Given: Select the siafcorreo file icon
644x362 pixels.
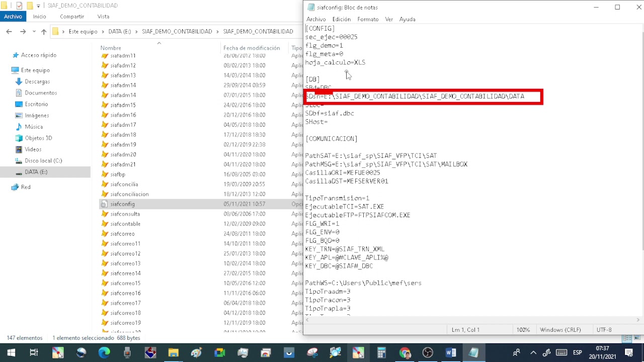Looking at the screenshot, I should tap(105, 234).
